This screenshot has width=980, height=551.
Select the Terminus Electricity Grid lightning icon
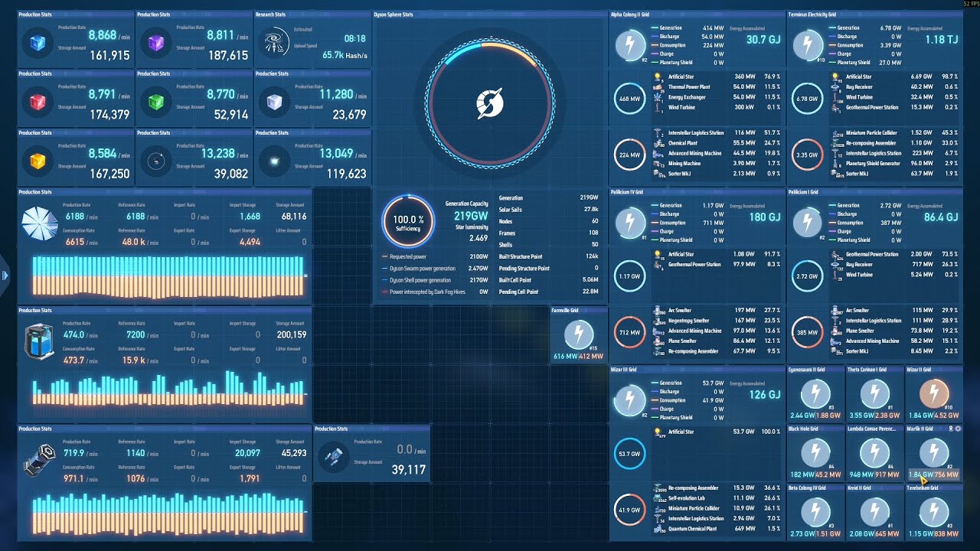[807, 44]
